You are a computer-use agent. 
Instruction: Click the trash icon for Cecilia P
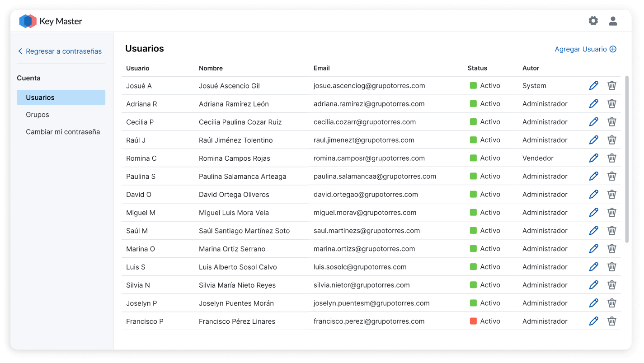coord(612,122)
